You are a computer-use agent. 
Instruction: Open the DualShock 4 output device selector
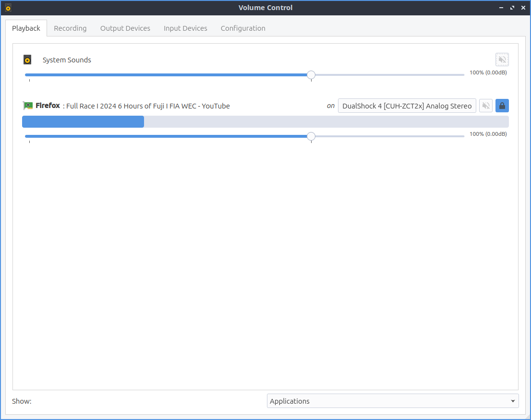point(407,106)
